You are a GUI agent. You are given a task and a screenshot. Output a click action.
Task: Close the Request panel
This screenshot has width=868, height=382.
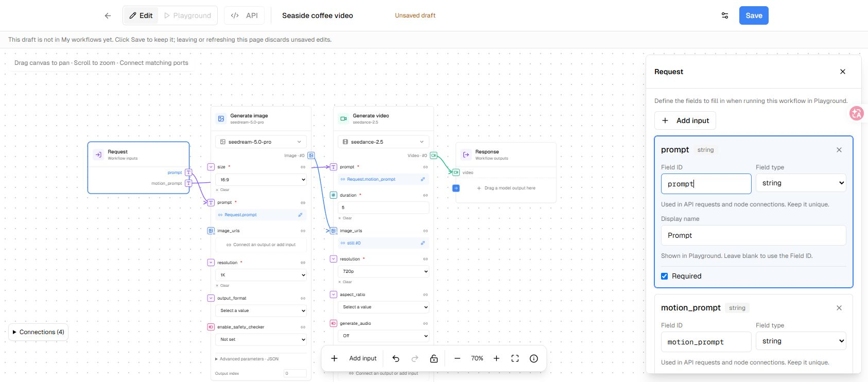tap(843, 72)
